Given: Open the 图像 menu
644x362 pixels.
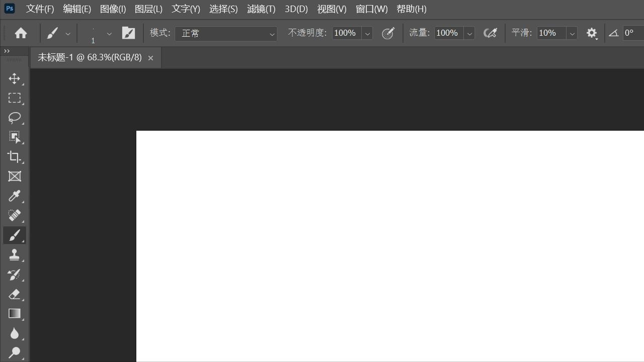Looking at the screenshot, I should [x=113, y=9].
